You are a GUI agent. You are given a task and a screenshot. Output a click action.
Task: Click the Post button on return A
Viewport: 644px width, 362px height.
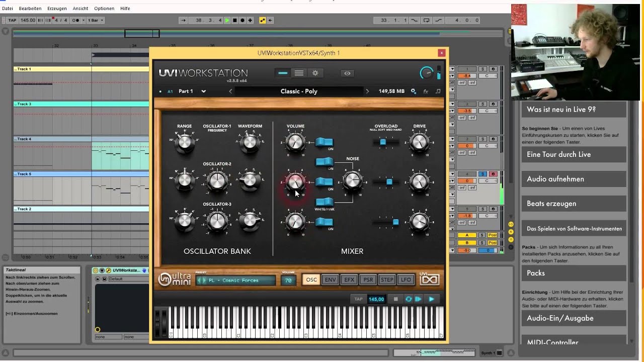pyautogui.click(x=493, y=235)
